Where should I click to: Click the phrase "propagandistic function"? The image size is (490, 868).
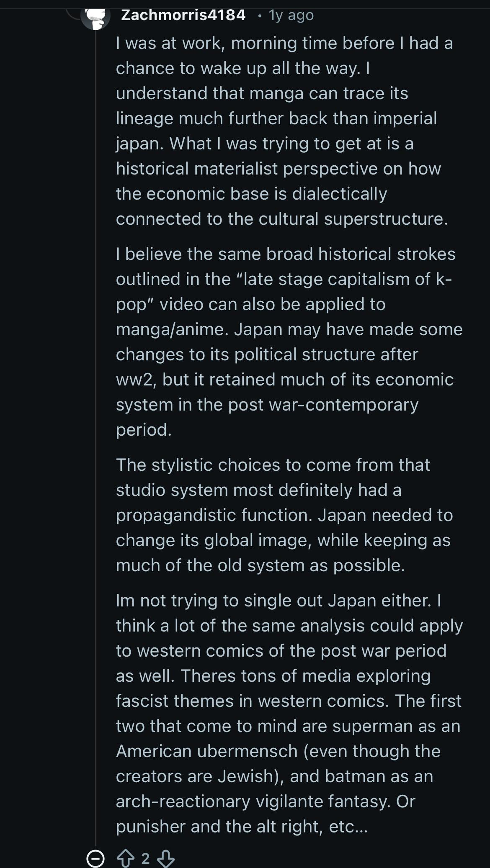pyautogui.click(x=214, y=515)
